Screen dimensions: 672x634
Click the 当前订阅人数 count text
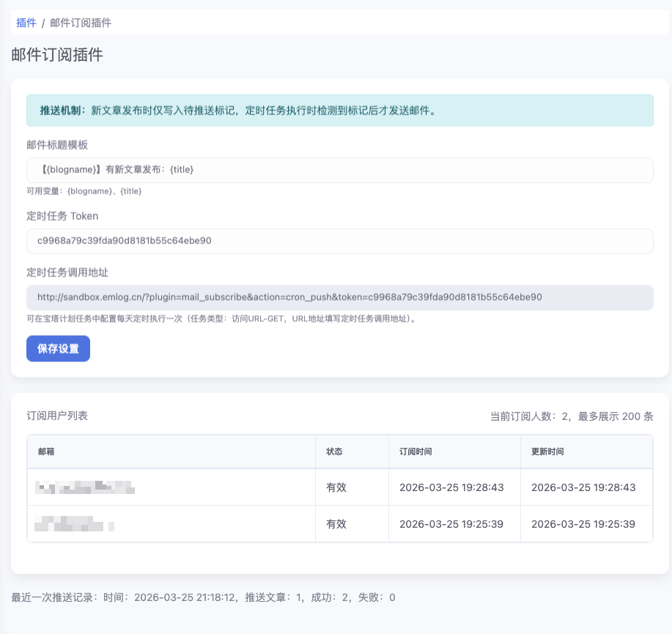click(x=572, y=416)
